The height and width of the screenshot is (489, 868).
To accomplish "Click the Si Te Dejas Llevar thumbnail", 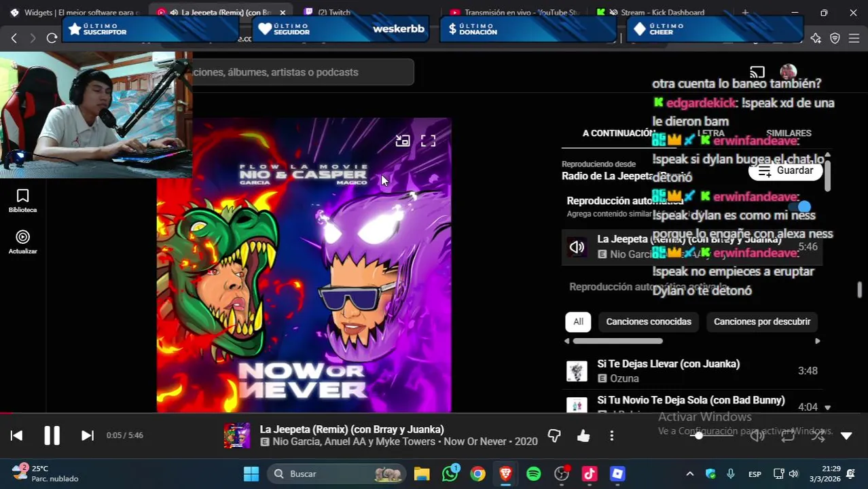I will click(x=577, y=371).
